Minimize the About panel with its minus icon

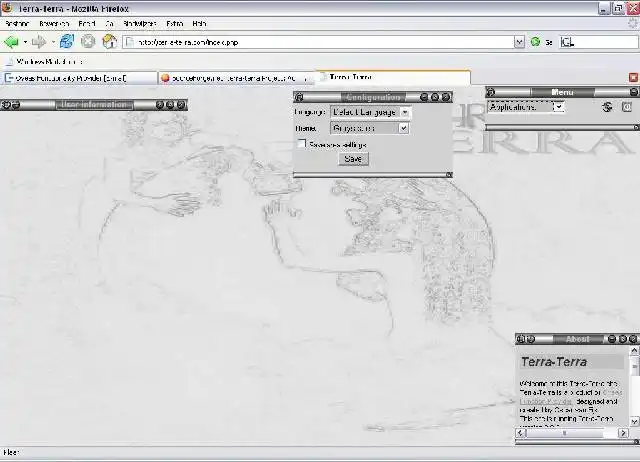(x=612, y=339)
